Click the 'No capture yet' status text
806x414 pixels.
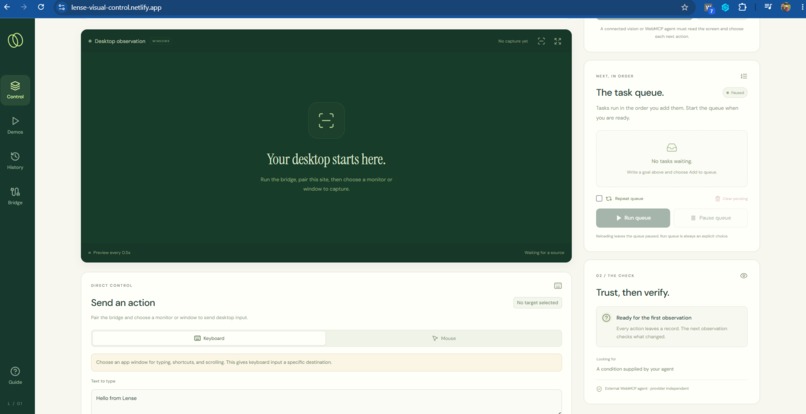click(x=513, y=41)
